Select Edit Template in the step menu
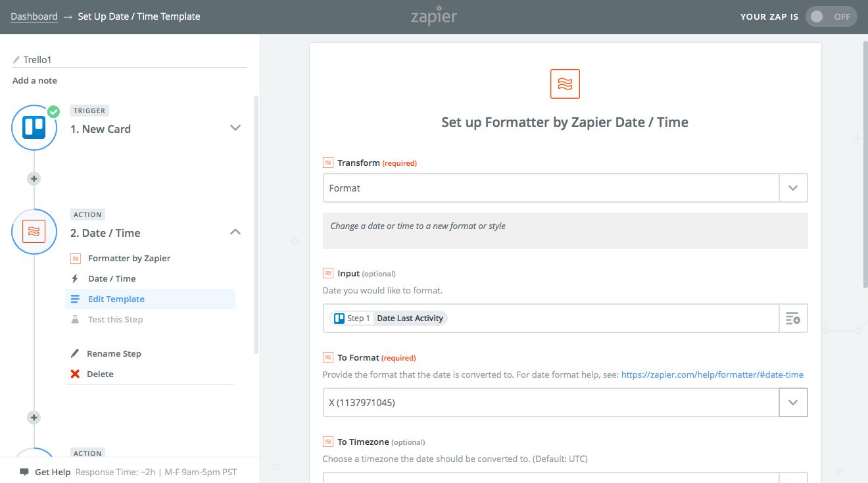This screenshot has width=868, height=483. tap(116, 299)
